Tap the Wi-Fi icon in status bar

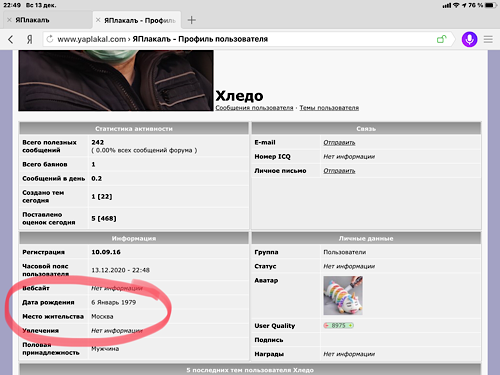coord(456,5)
